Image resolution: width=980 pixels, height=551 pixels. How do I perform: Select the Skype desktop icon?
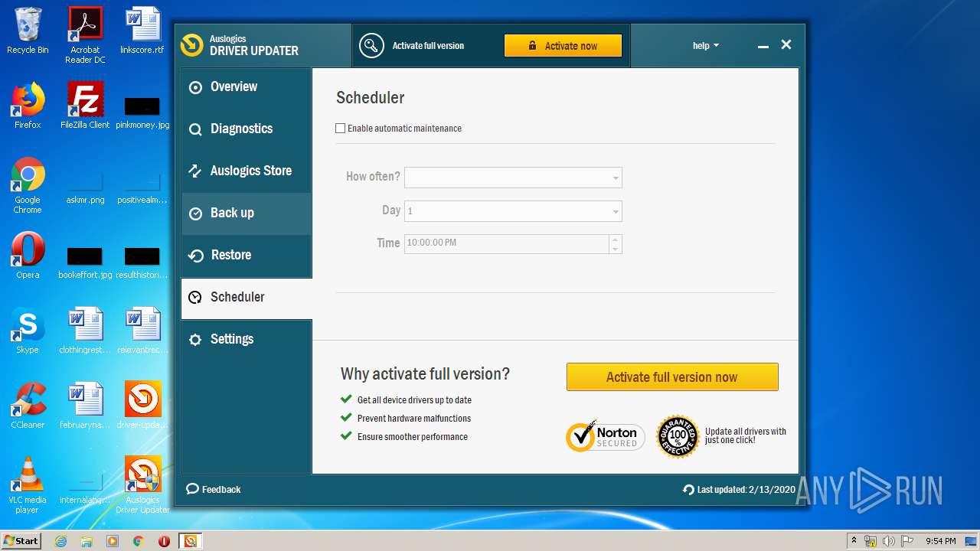[x=28, y=331]
